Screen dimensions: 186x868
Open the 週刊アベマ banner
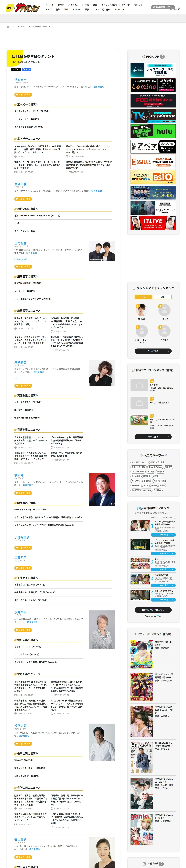click(x=153, y=147)
